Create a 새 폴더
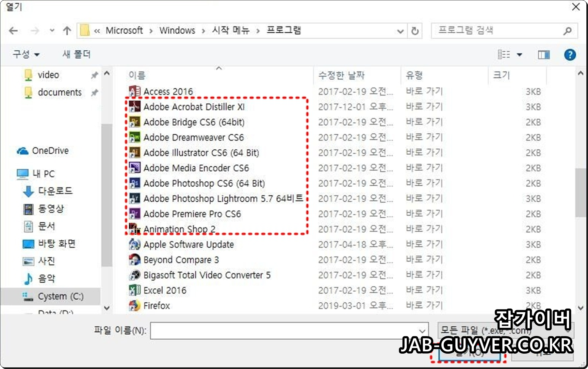 point(76,54)
